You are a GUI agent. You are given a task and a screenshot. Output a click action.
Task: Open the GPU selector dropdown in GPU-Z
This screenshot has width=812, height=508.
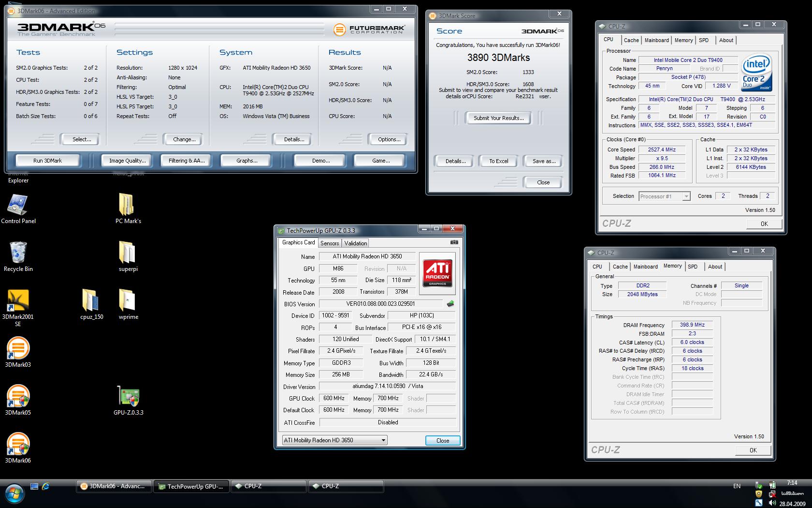click(334, 440)
